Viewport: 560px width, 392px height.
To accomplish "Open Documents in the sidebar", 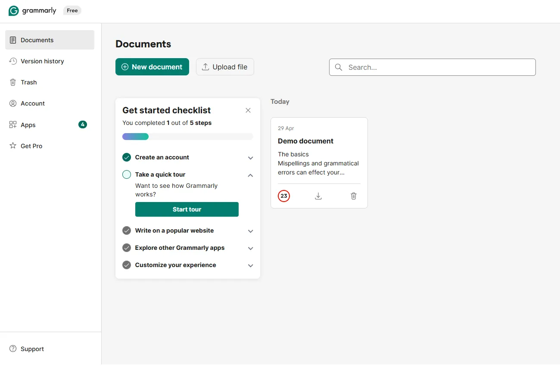I will coord(50,40).
